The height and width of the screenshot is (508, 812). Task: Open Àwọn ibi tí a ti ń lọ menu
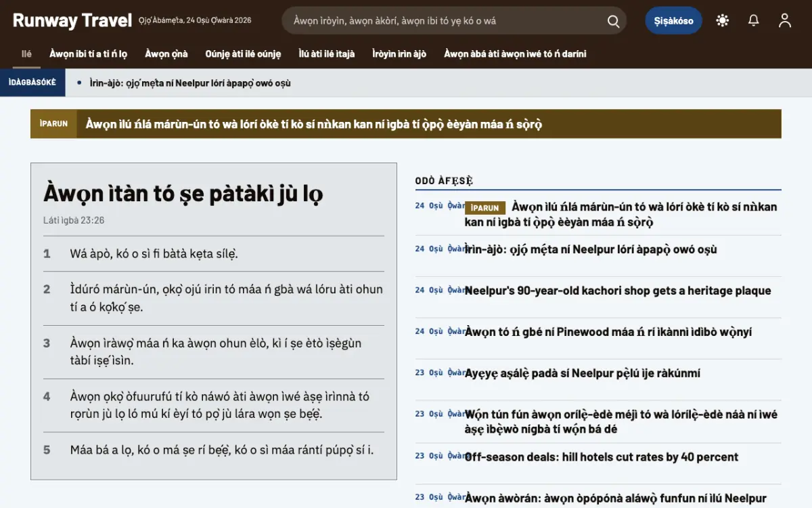click(89, 54)
